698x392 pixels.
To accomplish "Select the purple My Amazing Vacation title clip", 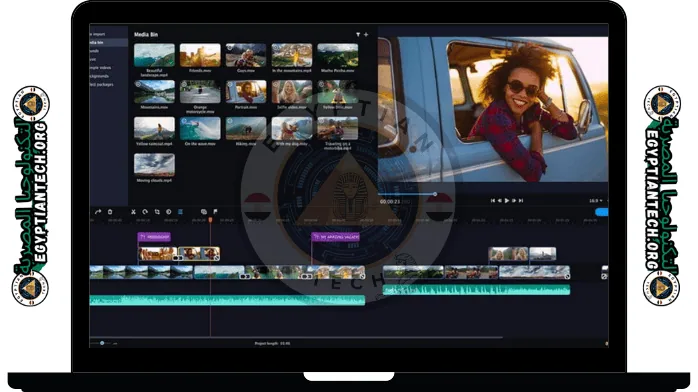I will coord(336,237).
